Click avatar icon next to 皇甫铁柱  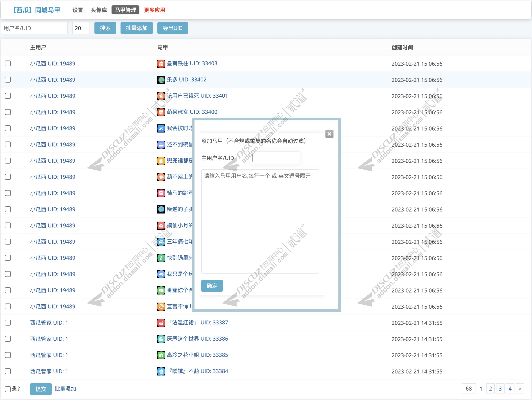(x=161, y=63)
